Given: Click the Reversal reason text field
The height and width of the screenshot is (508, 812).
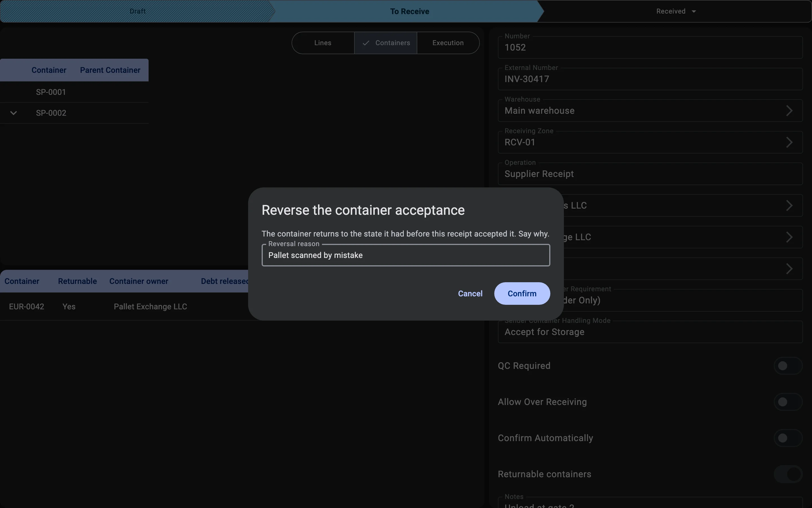Looking at the screenshot, I should (406, 255).
